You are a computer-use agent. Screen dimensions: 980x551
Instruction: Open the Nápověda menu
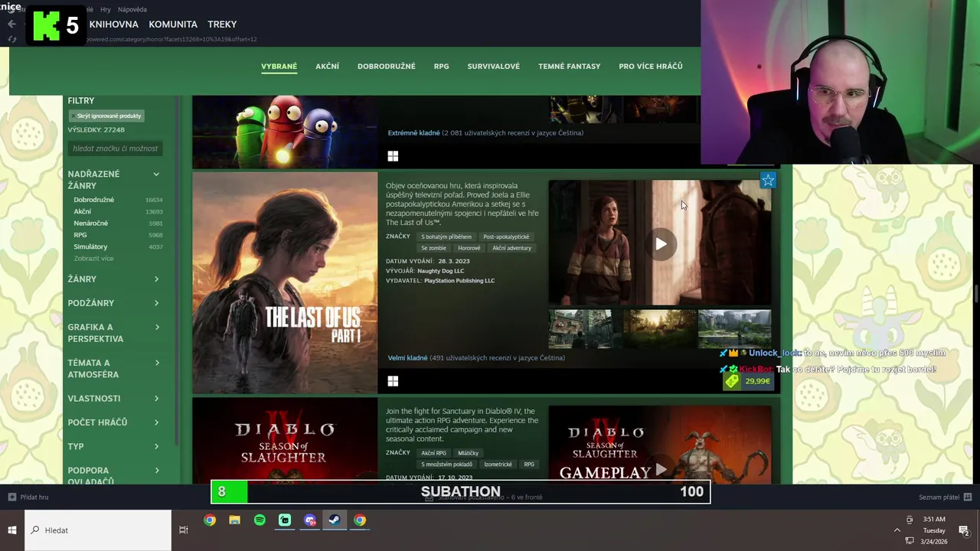(x=132, y=9)
